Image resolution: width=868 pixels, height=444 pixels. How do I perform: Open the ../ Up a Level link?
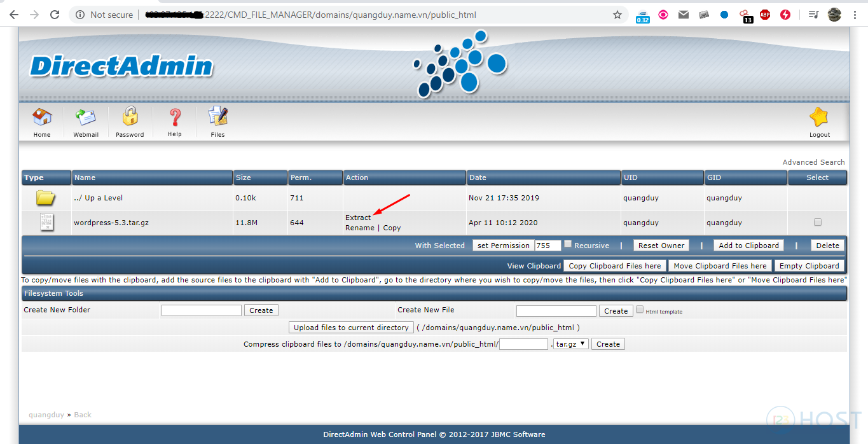point(99,198)
